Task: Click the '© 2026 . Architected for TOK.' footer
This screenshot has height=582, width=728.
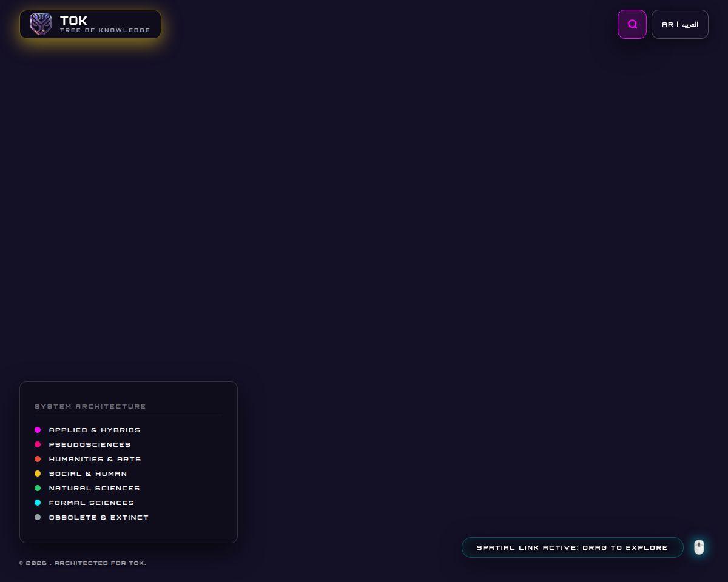Action: 83,563
